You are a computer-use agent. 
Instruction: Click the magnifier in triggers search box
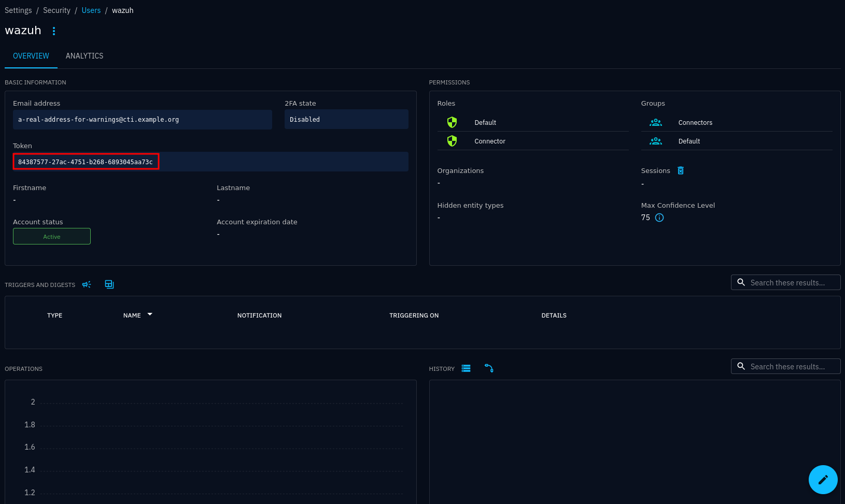coord(741,282)
